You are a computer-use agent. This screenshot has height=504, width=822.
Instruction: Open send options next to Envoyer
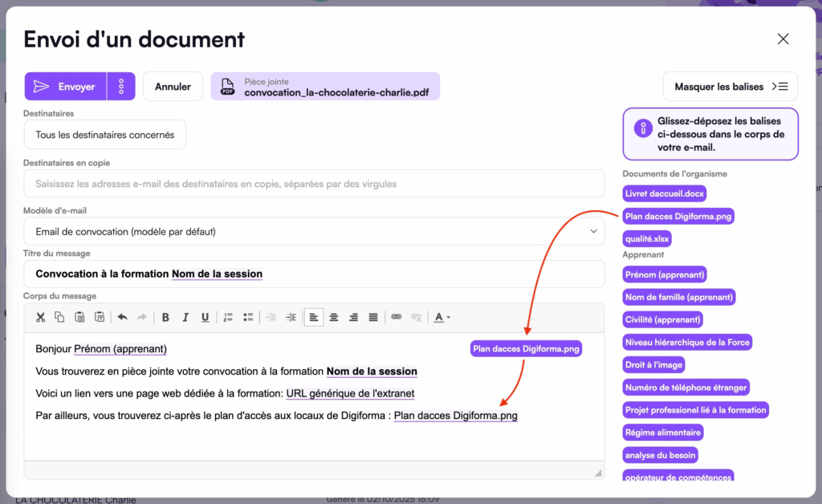tap(121, 87)
